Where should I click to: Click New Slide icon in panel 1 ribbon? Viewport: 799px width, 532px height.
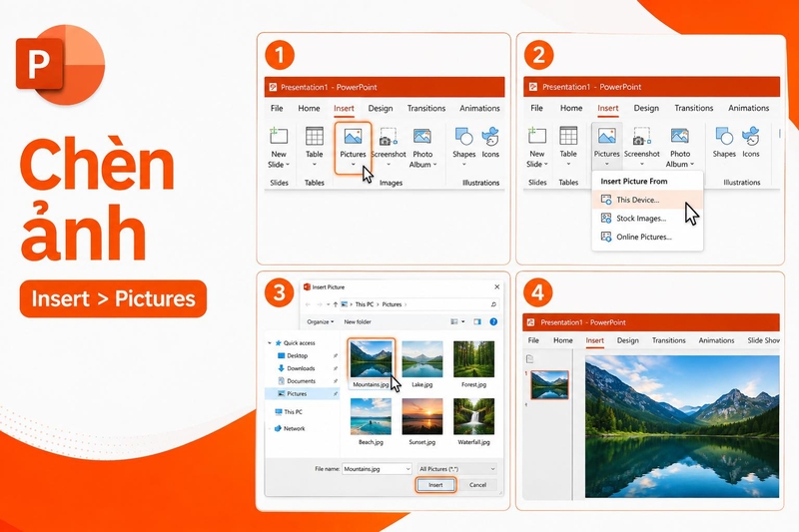pos(279,136)
